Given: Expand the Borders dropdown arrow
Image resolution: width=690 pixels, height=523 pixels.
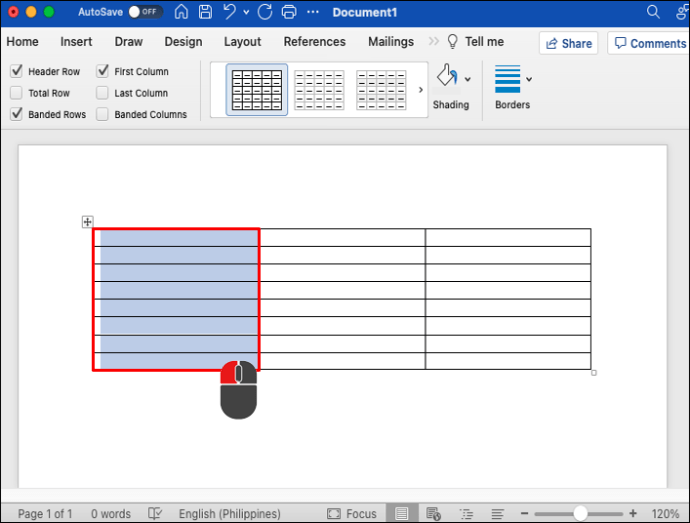Looking at the screenshot, I should click(529, 79).
